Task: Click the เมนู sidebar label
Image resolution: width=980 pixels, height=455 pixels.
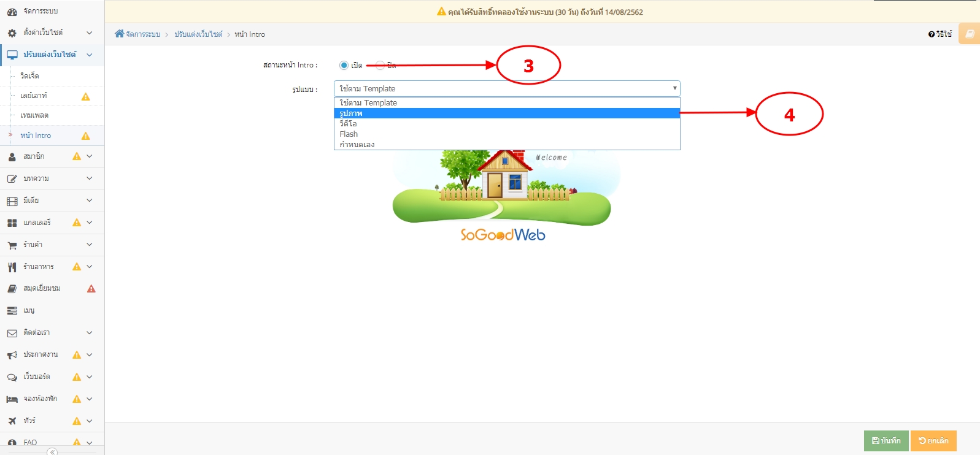Action: (x=29, y=311)
